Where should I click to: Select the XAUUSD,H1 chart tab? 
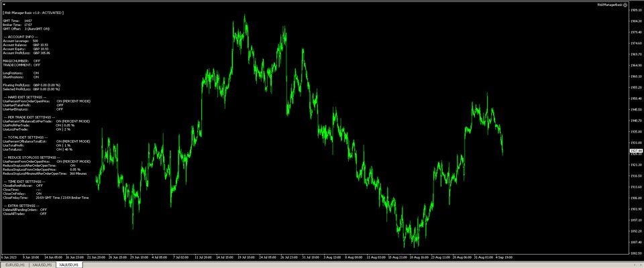click(70, 265)
